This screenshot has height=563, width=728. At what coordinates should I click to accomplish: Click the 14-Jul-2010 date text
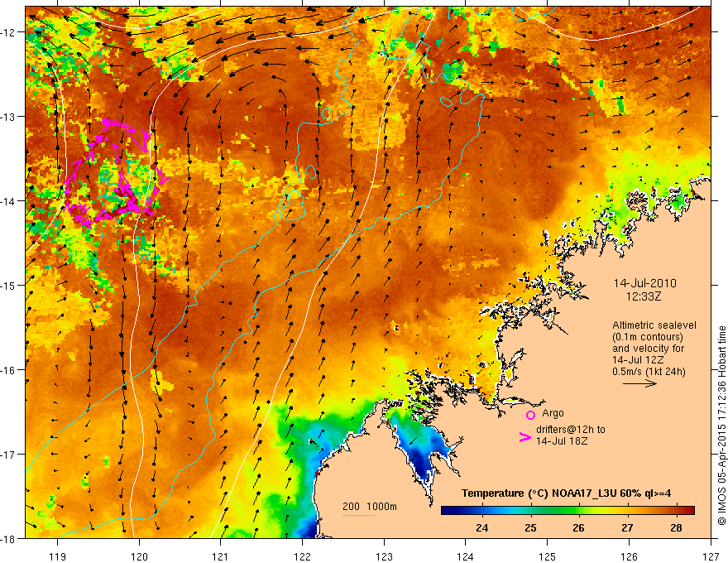click(x=645, y=283)
